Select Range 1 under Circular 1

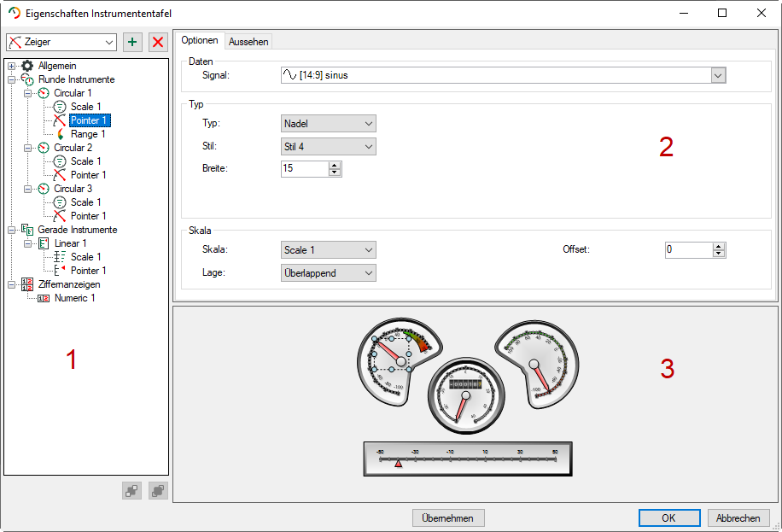[87, 134]
